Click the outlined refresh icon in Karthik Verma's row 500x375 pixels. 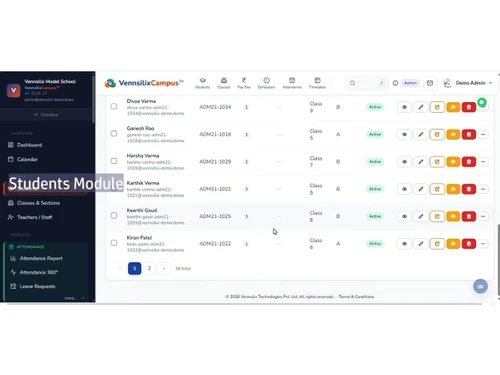pos(437,189)
